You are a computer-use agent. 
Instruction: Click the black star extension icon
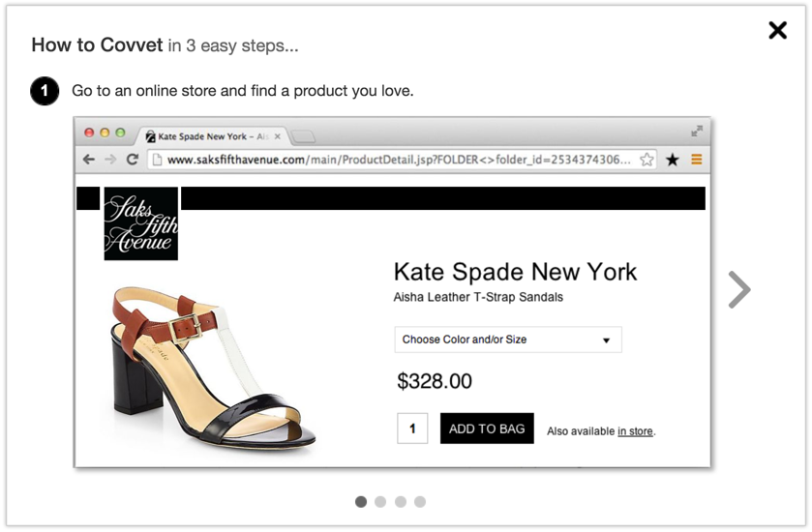pos(673,160)
